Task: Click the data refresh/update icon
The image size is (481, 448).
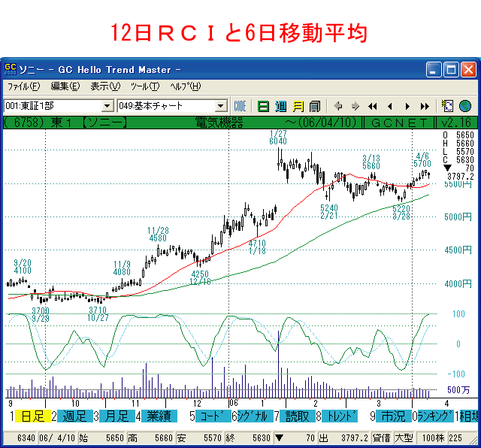Action: point(447,106)
